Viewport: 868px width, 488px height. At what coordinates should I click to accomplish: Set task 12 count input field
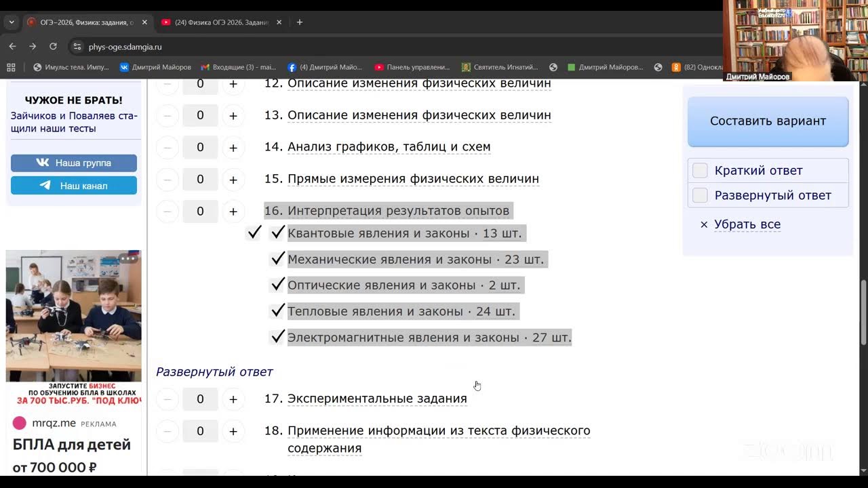[200, 84]
